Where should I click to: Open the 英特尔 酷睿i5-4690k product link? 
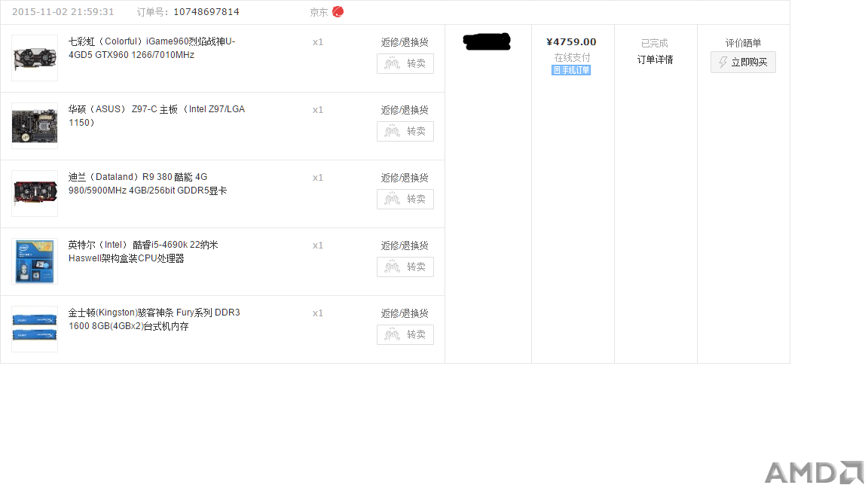click(x=143, y=252)
